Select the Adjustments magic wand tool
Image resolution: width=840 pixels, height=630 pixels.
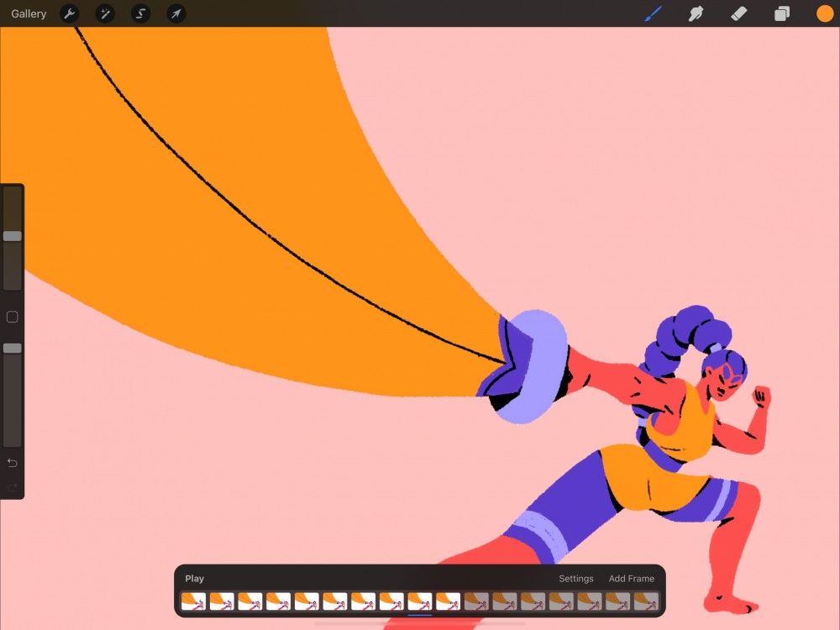105,13
